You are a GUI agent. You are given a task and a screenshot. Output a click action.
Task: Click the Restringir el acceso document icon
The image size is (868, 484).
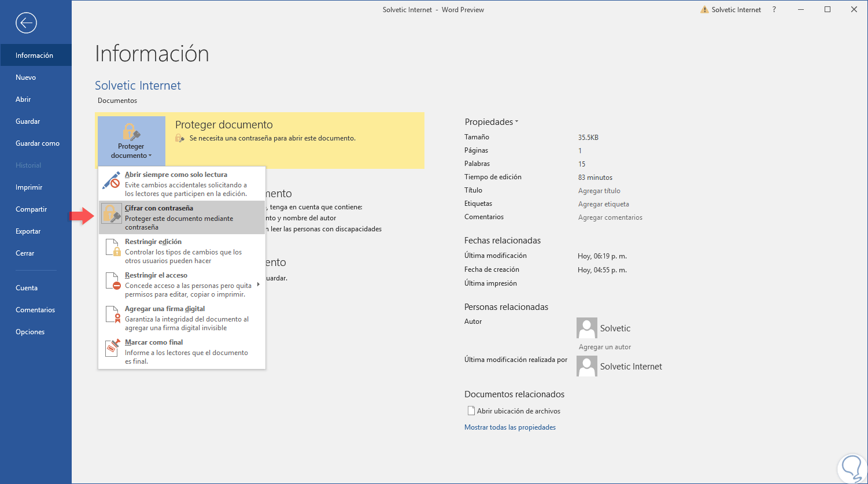[112, 281]
